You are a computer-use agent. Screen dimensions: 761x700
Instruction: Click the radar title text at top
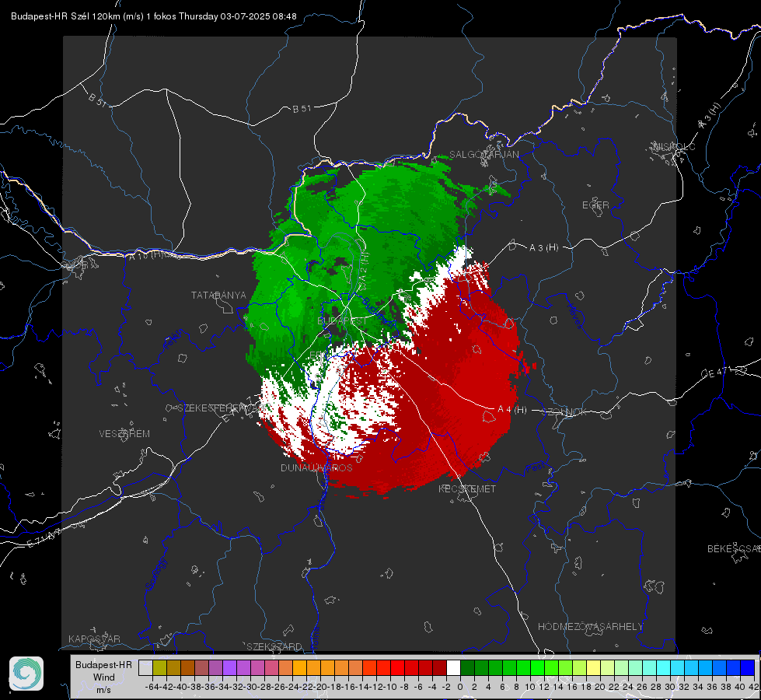[x=153, y=16]
